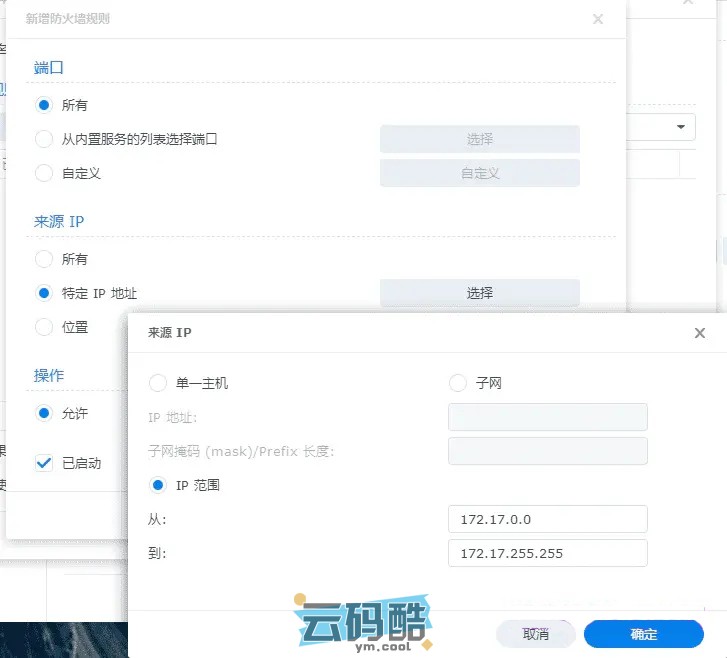Click the 确定 button
Screen dimensions: 727x658
click(x=643, y=634)
